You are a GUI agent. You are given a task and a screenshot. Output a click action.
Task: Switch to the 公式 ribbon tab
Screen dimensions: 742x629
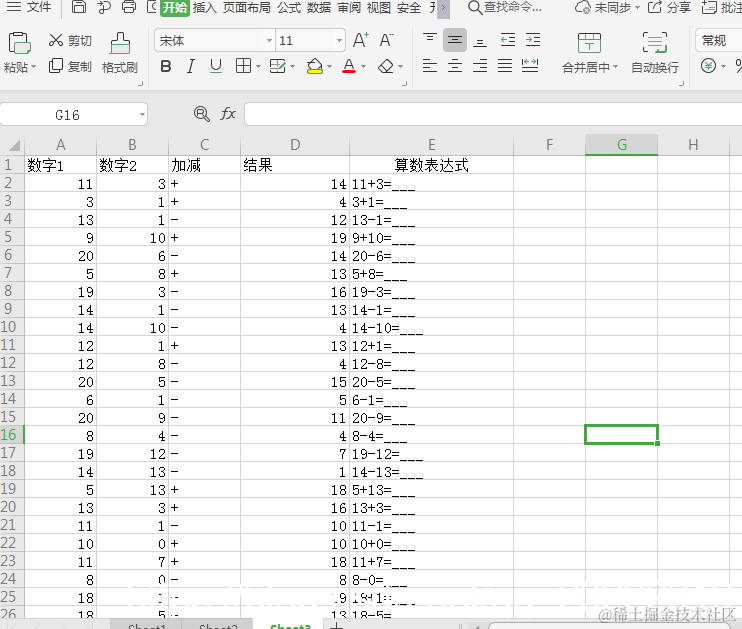pyautogui.click(x=289, y=8)
